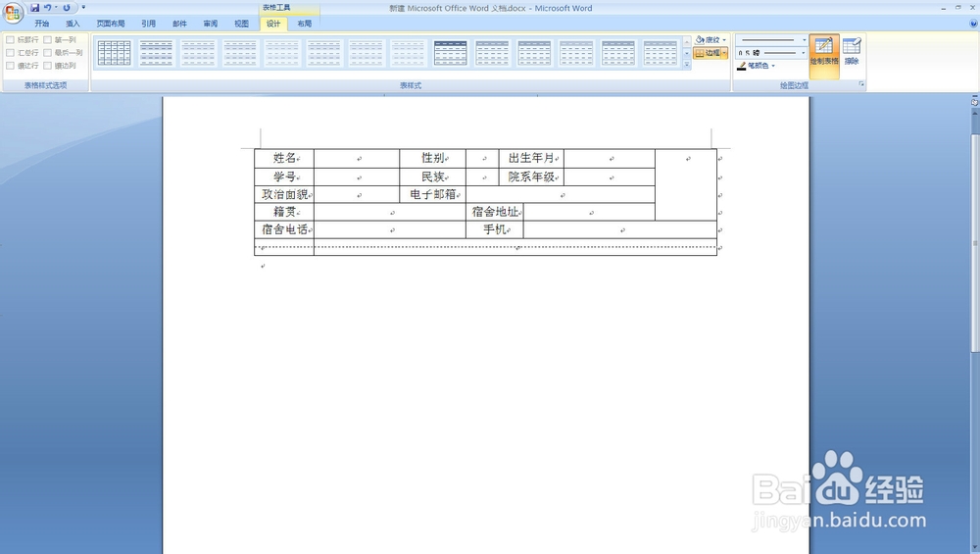Image resolution: width=980 pixels, height=554 pixels.
Task: Click the vertical scrollbar thumb
Action: [975, 242]
